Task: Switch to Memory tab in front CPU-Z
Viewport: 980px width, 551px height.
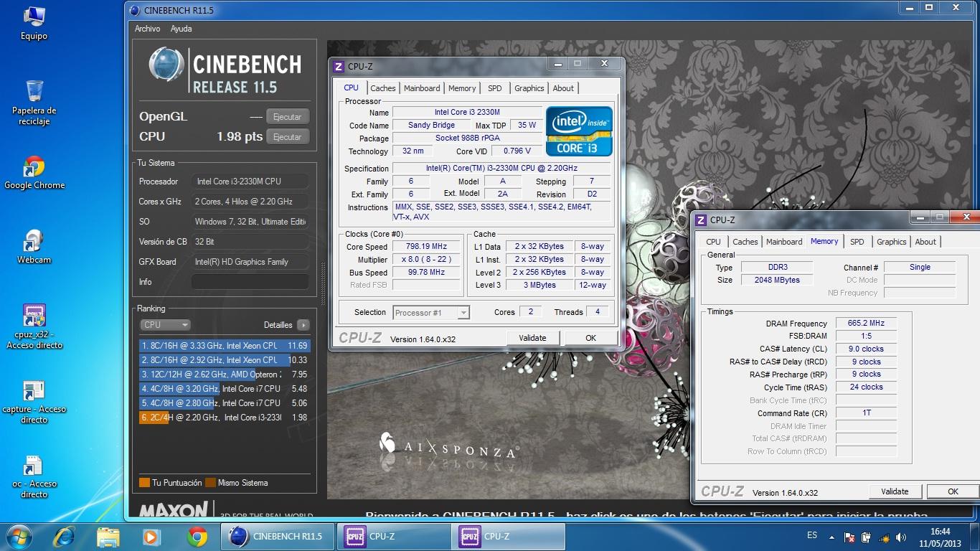Action: point(462,88)
